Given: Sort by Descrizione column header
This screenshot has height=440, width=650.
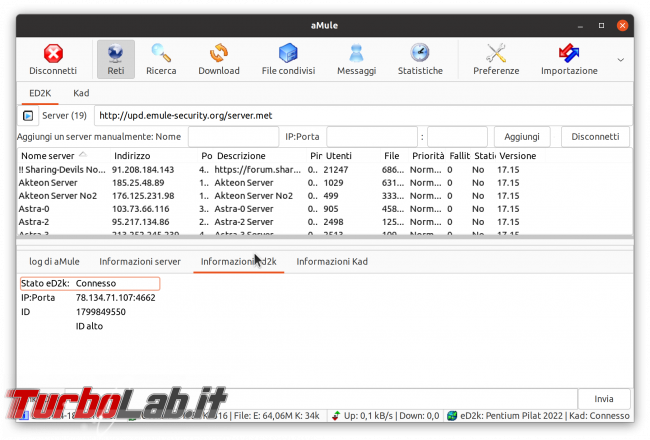Looking at the screenshot, I should tap(260, 156).
